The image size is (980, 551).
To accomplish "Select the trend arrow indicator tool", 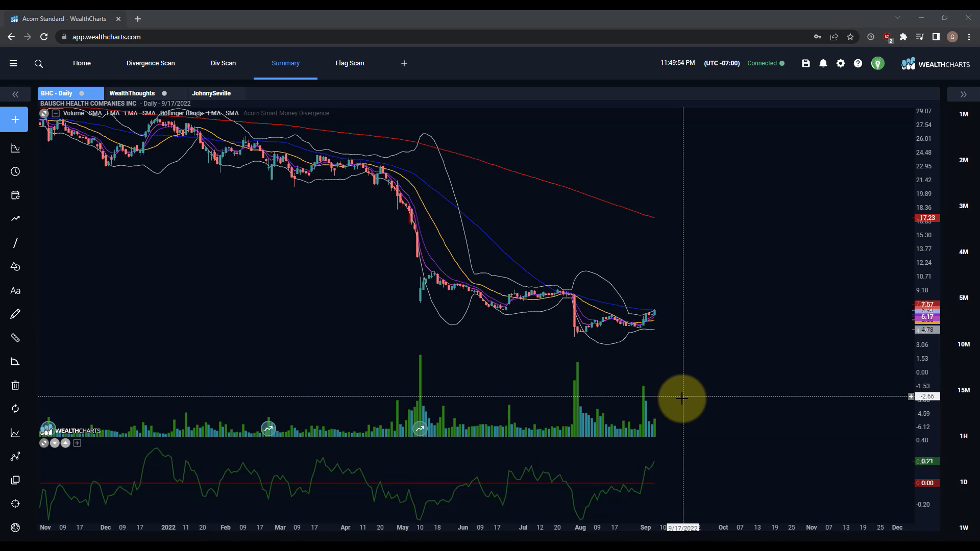I will pos(15,219).
